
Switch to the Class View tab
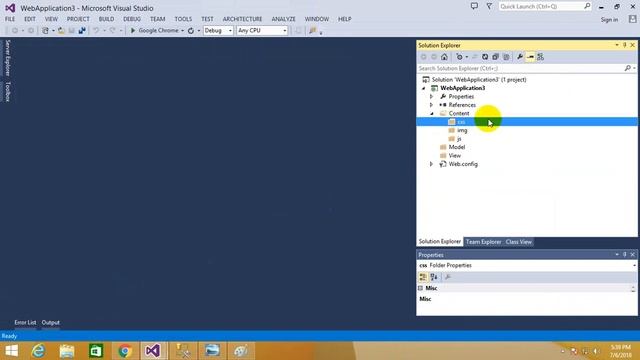coord(518,242)
